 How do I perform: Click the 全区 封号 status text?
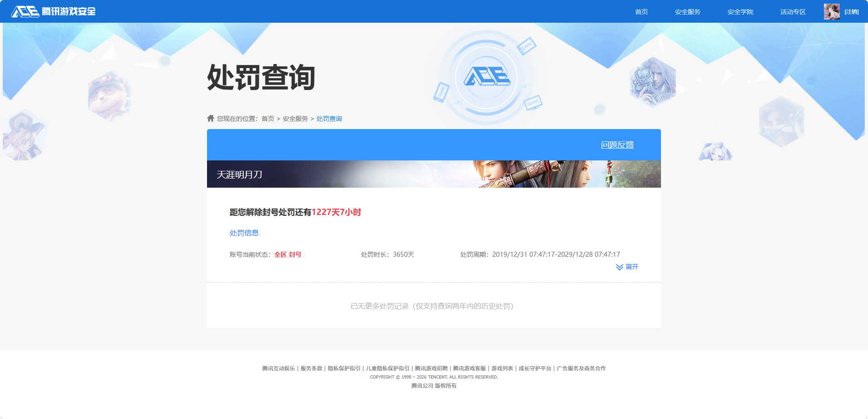[x=288, y=254]
